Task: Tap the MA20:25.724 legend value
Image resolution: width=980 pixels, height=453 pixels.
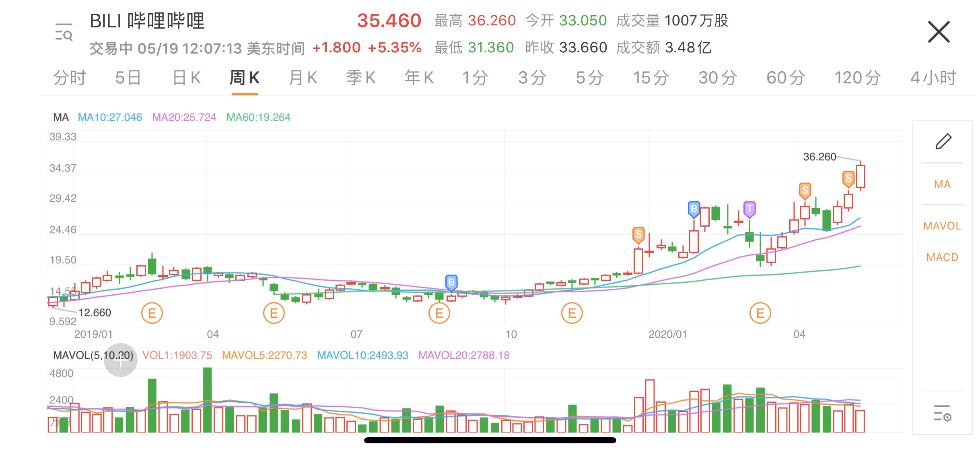Action: pos(184,117)
